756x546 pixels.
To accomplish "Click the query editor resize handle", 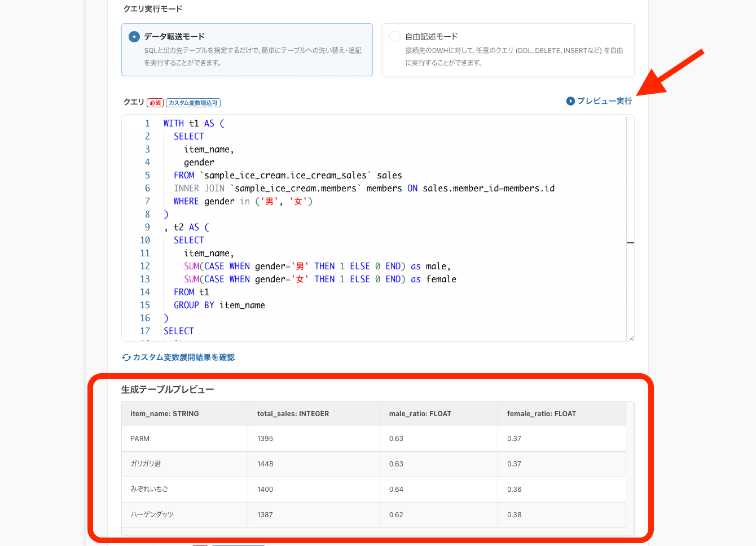I will pos(631,338).
